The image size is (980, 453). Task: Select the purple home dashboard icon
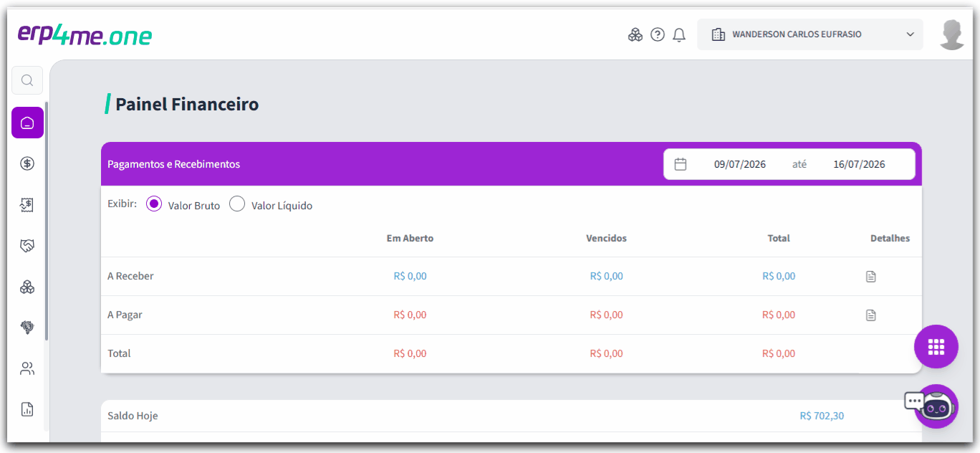click(x=27, y=123)
